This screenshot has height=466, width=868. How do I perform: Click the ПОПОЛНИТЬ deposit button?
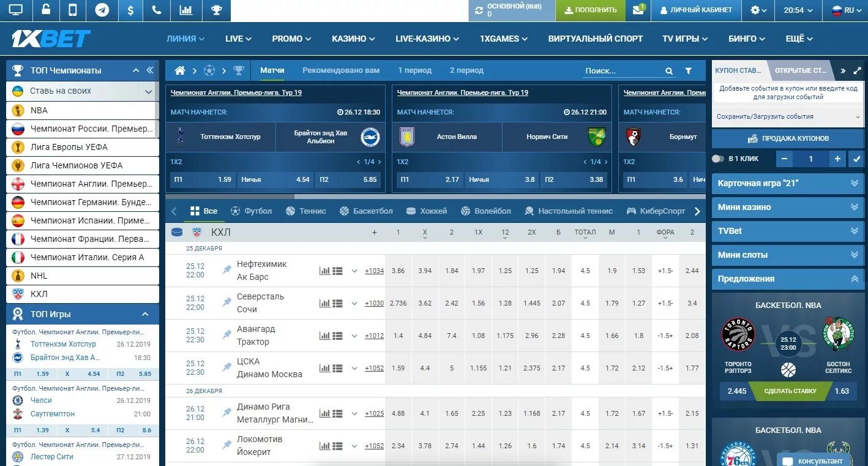tap(591, 10)
